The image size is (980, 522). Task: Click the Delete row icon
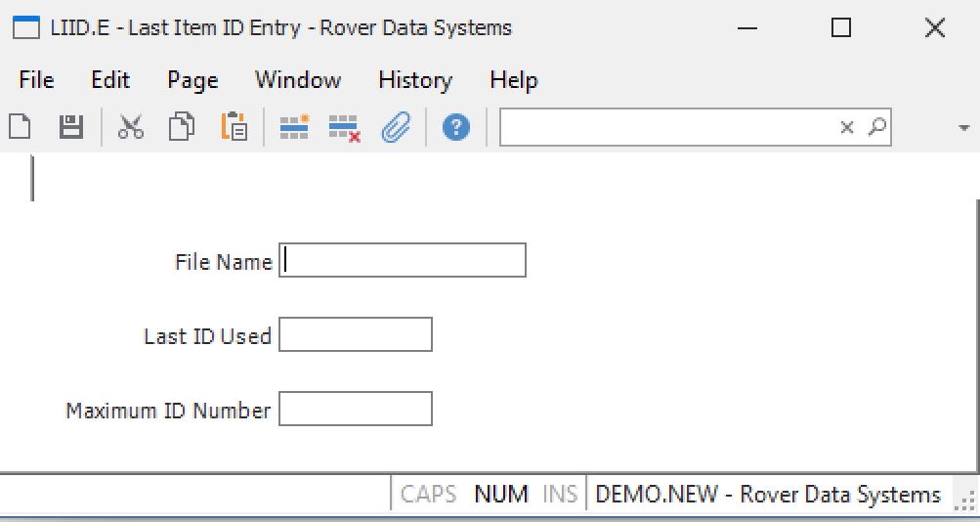[344, 127]
